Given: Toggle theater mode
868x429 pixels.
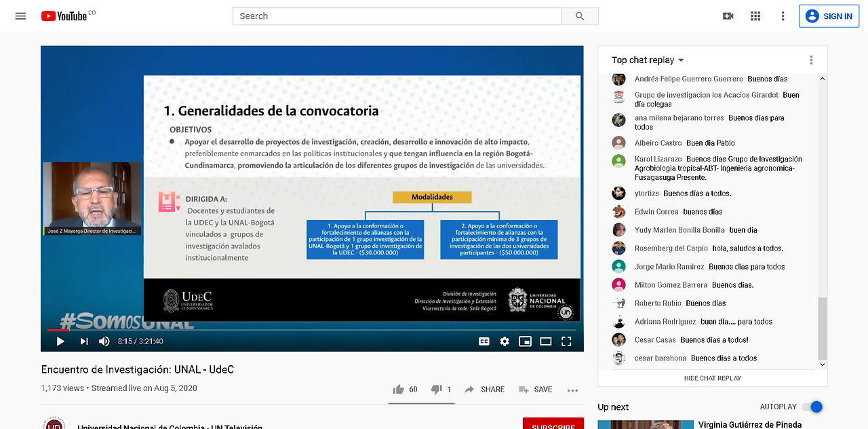Looking at the screenshot, I should point(545,341).
